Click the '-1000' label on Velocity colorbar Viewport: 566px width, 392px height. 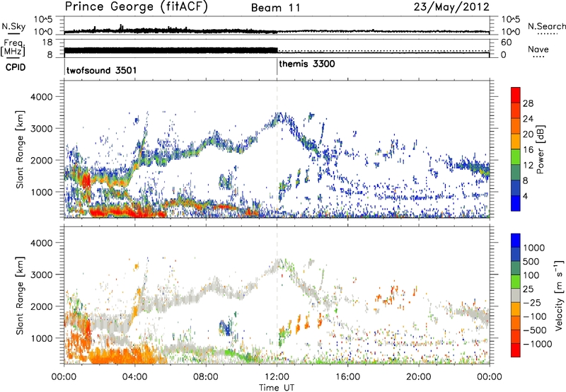pyautogui.click(x=538, y=344)
